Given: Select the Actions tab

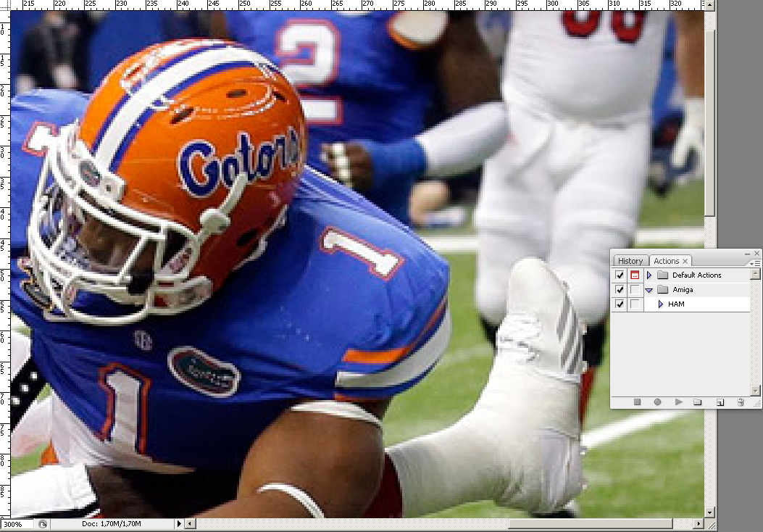Looking at the screenshot, I should point(666,261).
